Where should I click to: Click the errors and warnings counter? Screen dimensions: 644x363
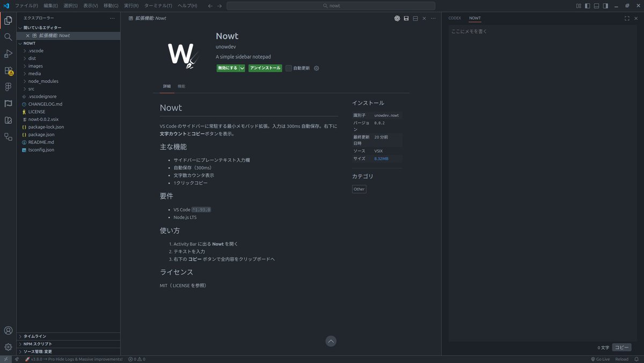click(x=137, y=359)
